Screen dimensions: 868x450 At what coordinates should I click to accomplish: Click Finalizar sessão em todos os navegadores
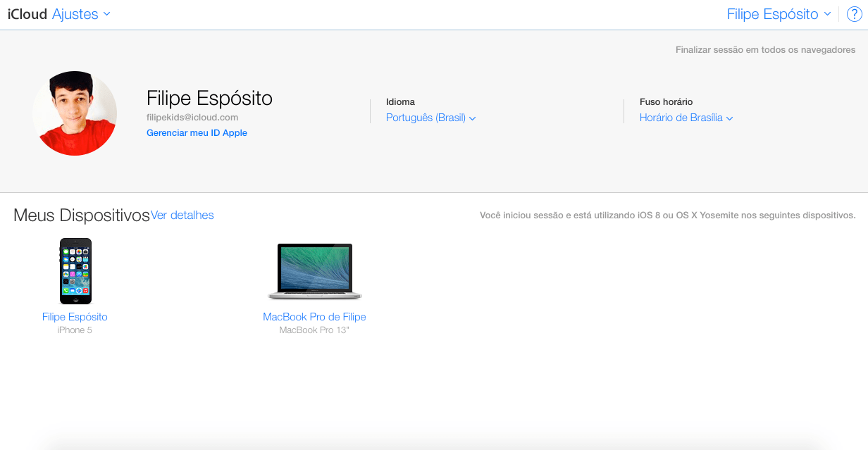point(766,50)
